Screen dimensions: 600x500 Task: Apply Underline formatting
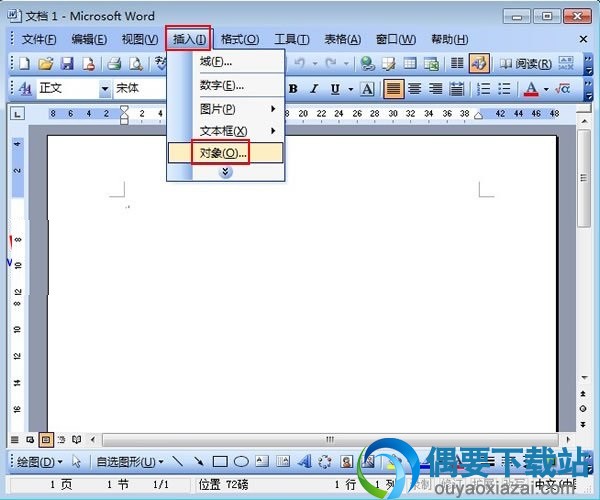pos(335,89)
